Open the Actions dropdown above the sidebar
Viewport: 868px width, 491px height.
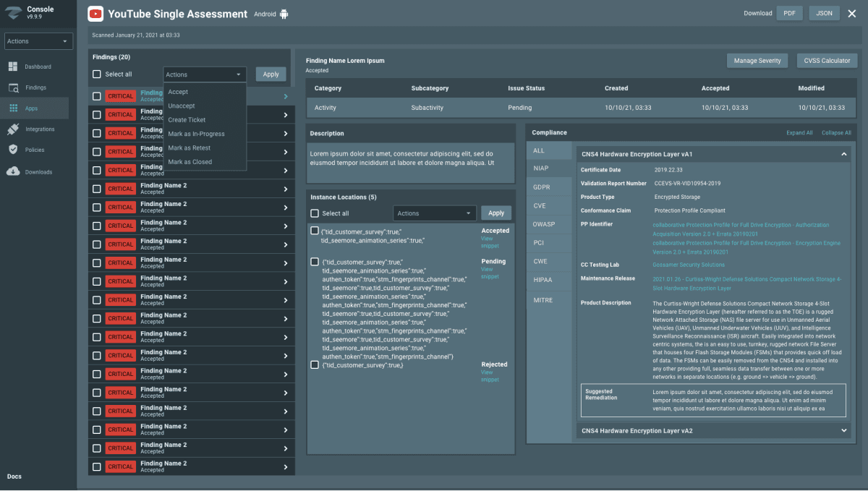click(x=38, y=40)
